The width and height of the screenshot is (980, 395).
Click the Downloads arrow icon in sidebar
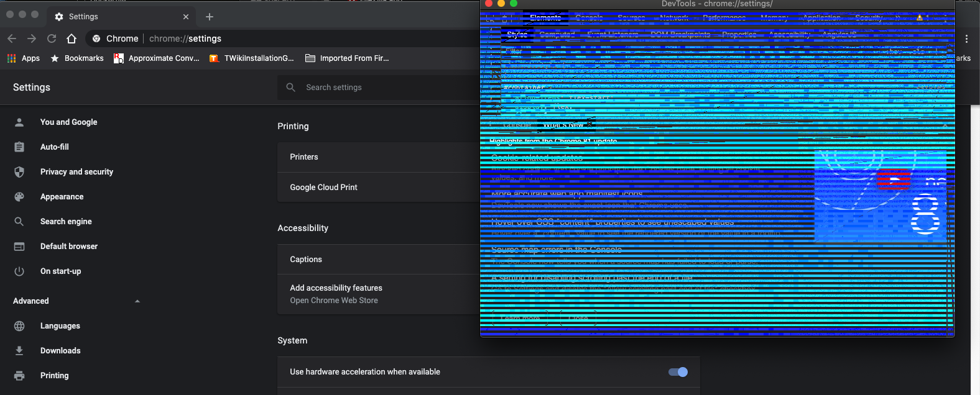click(x=19, y=351)
